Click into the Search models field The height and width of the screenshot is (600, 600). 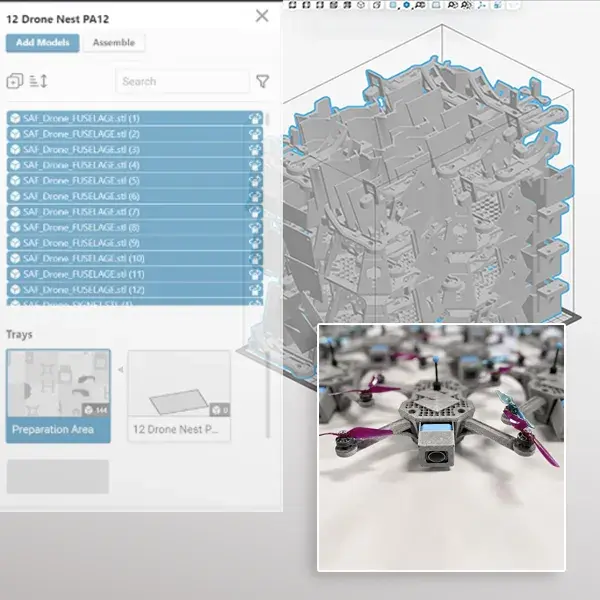pyautogui.click(x=183, y=81)
